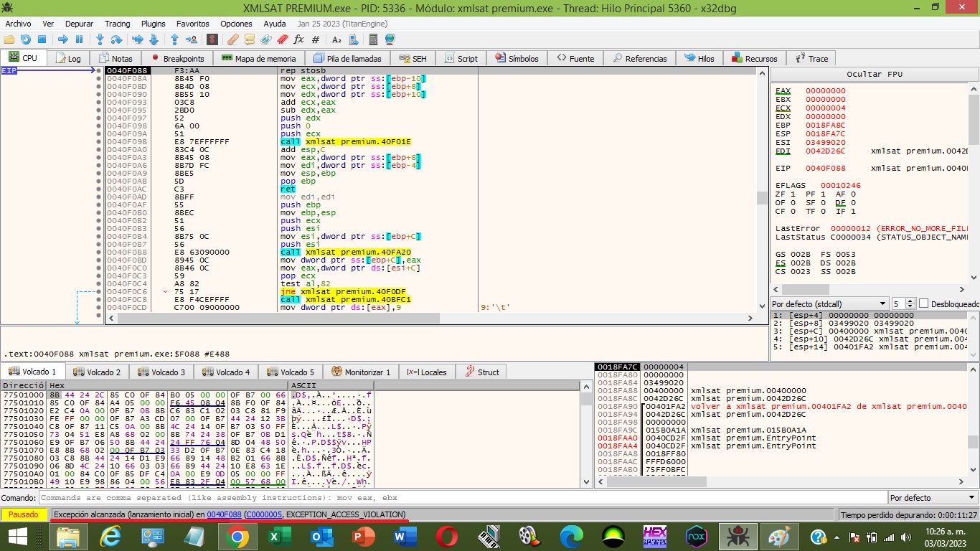Open the Patches bandage icon

233,39
